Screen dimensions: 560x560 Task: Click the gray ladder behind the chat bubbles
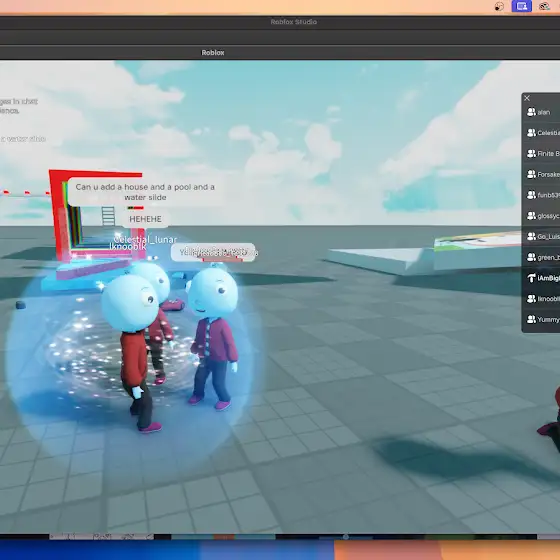coord(108,216)
